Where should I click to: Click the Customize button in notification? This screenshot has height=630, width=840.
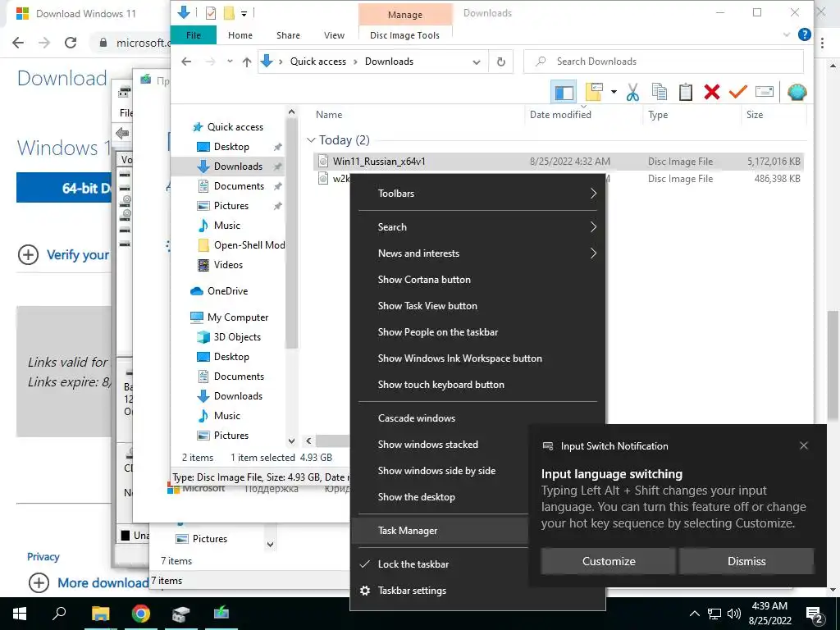tap(609, 561)
